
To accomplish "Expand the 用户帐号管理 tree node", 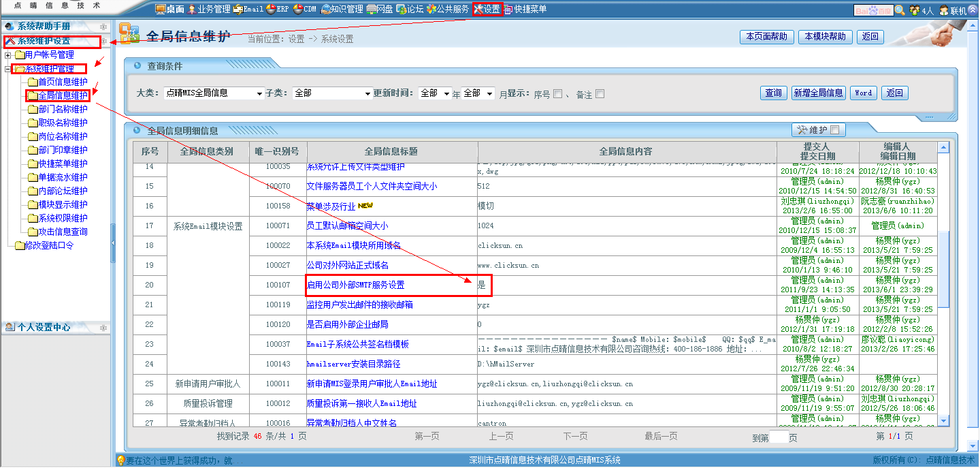I will 7,54.
